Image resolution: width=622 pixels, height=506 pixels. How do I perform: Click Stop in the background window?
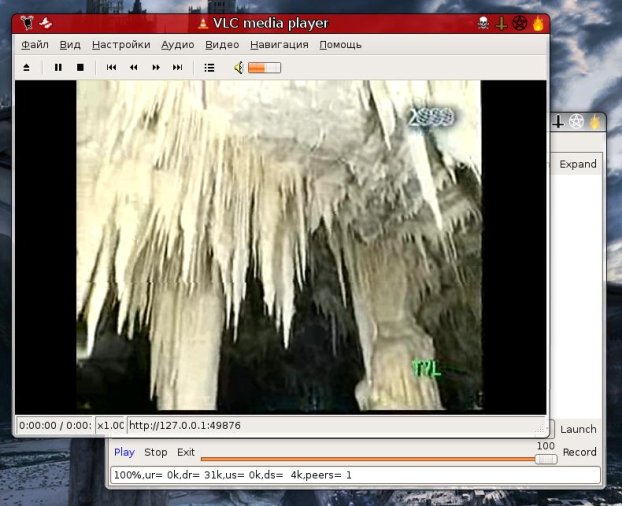pyautogui.click(x=156, y=452)
